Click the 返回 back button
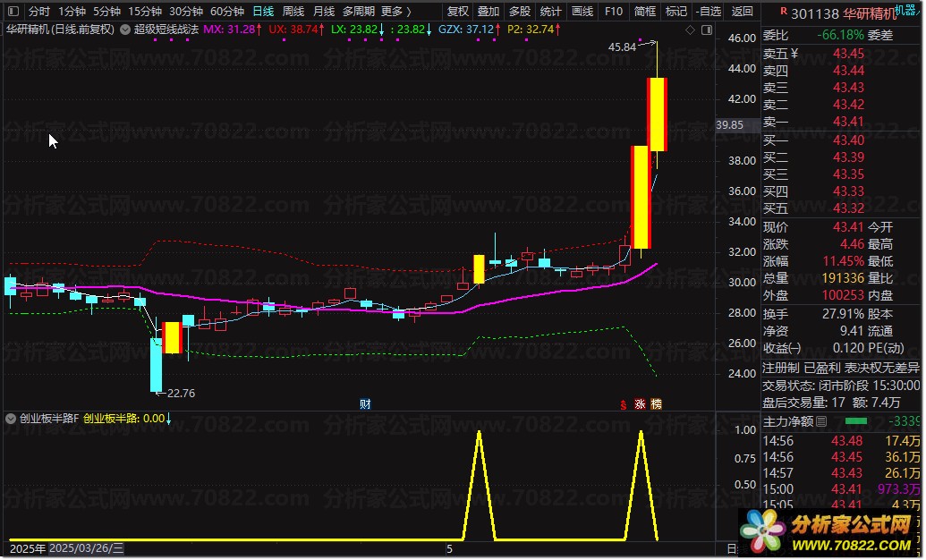Screen dimensions: 926x560 click(x=743, y=12)
